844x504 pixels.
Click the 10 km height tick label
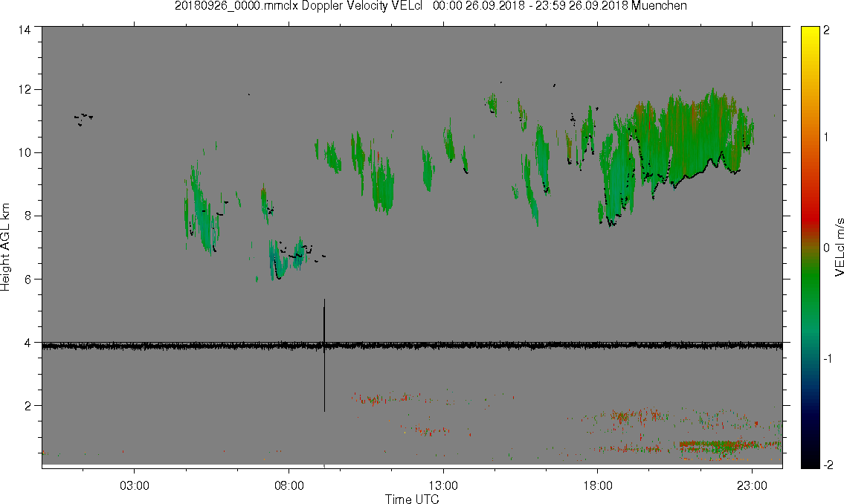coord(25,152)
